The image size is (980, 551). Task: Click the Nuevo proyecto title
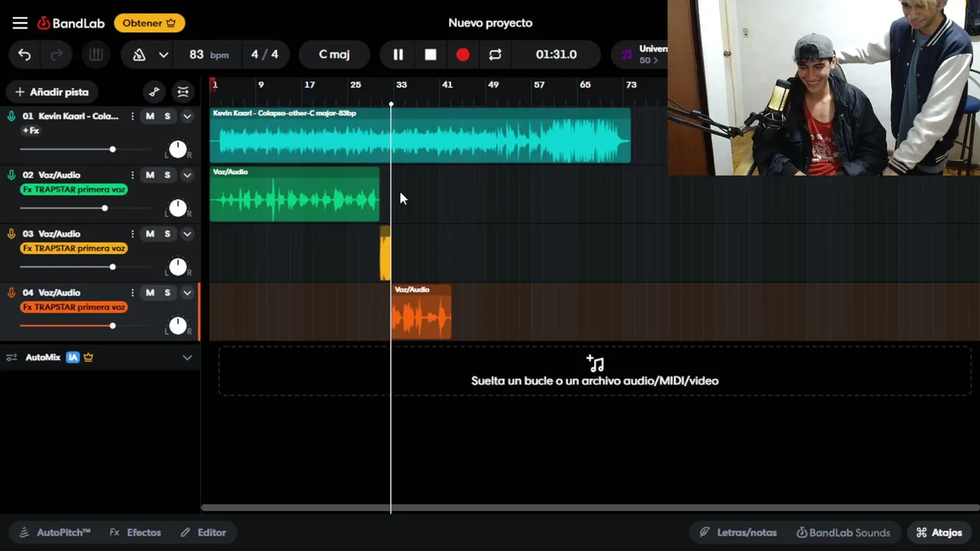(x=490, y=23)
